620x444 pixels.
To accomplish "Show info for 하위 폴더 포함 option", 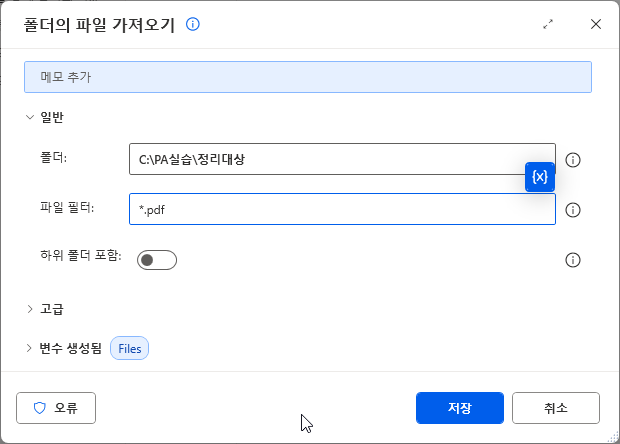I will click(573, 260).
